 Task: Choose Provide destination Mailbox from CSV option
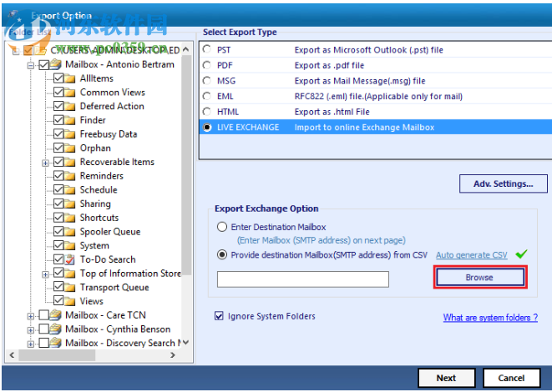[x=222, y=254]
